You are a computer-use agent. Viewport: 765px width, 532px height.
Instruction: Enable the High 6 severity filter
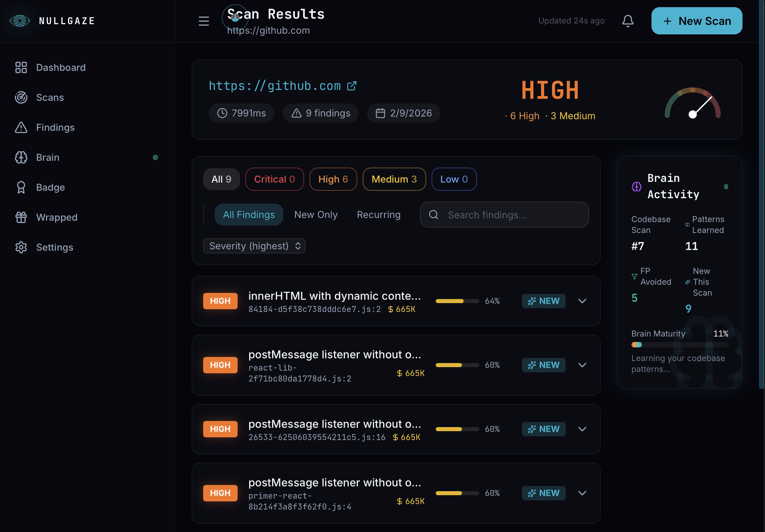[x=333, y=179]
